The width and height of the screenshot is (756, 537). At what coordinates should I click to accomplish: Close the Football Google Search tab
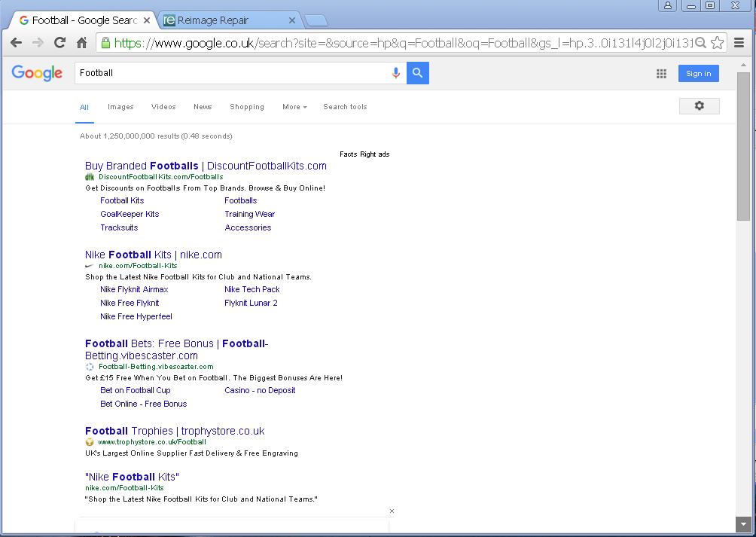(x=147, y=20)
